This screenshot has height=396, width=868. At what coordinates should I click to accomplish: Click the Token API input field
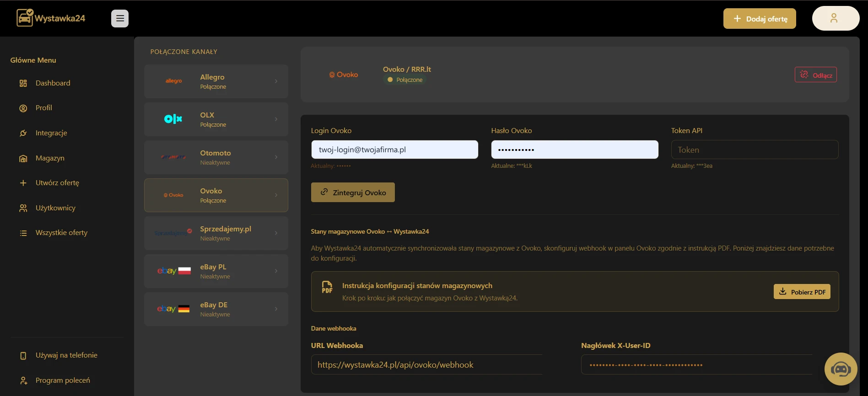point(755,150)
